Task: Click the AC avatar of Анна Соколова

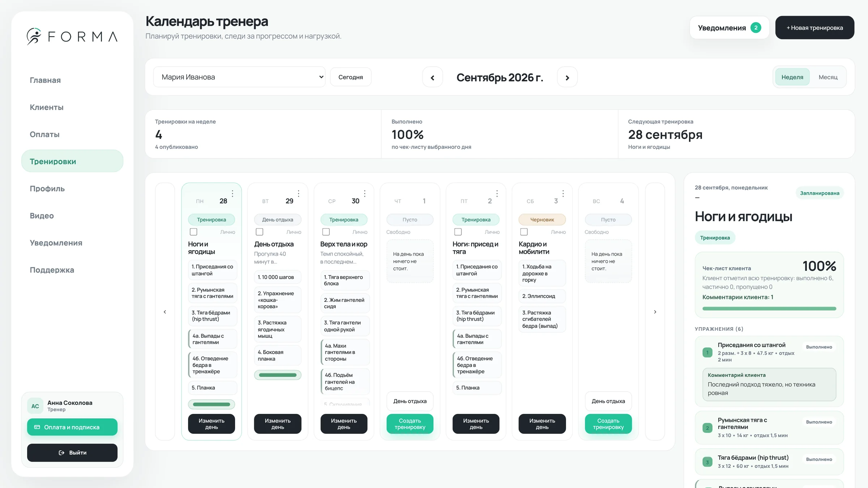Action: pyautogui.click(x=35, y=406)
